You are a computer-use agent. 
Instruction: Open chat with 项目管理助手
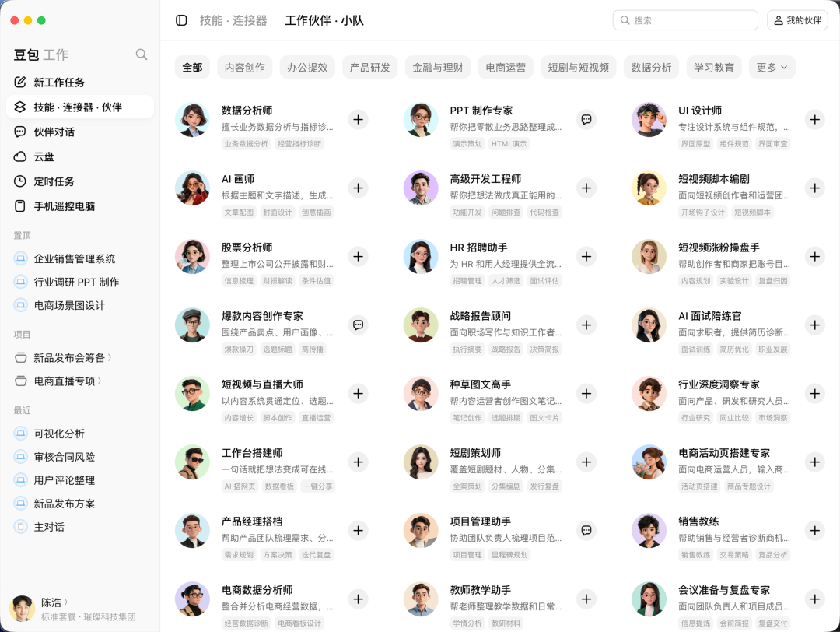586,531
